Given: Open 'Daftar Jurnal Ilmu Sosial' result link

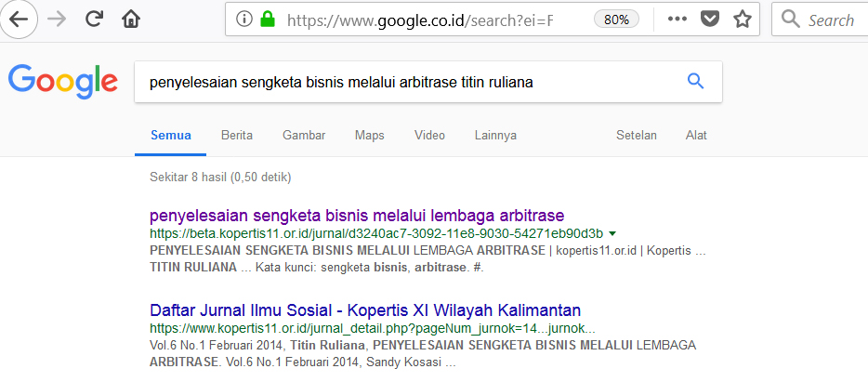Looking at the screenshot, I should [365, 310].
